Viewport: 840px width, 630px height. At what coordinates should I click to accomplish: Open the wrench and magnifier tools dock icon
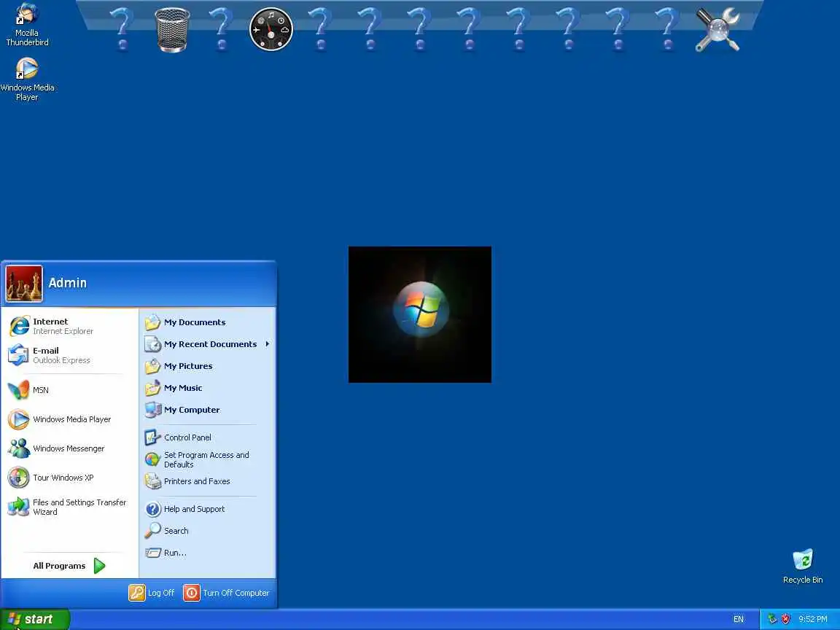point(717,30)
